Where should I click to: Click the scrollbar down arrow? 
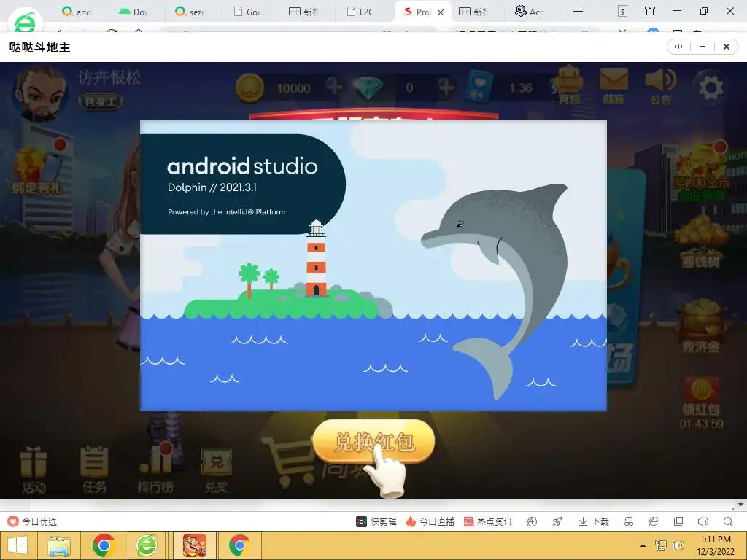click(x=740, y=505)
